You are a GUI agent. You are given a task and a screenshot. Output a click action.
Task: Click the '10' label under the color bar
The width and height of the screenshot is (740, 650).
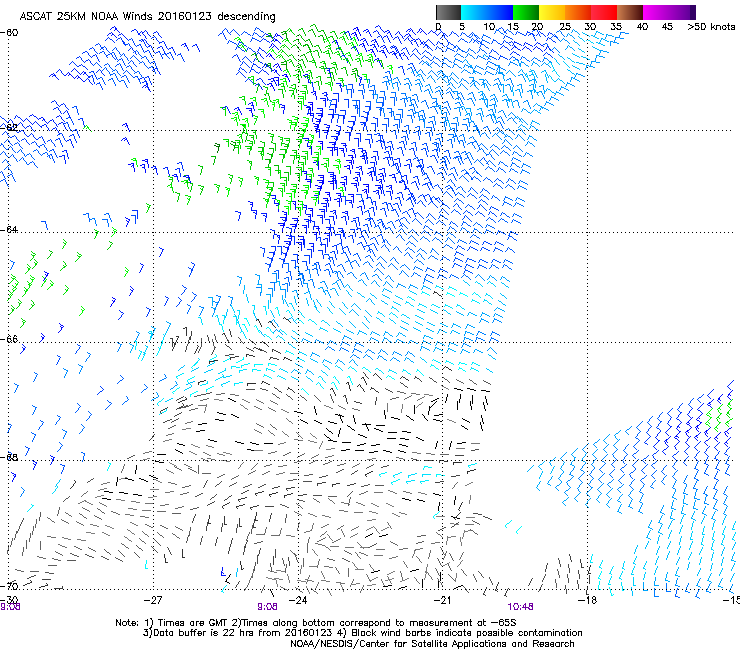coord(489,26)
